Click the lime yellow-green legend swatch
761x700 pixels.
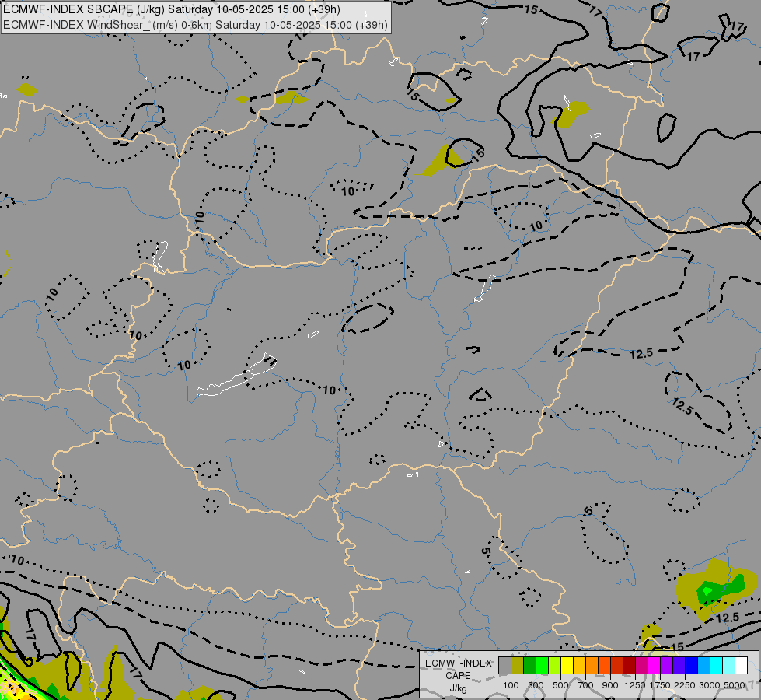coord(554,665)
